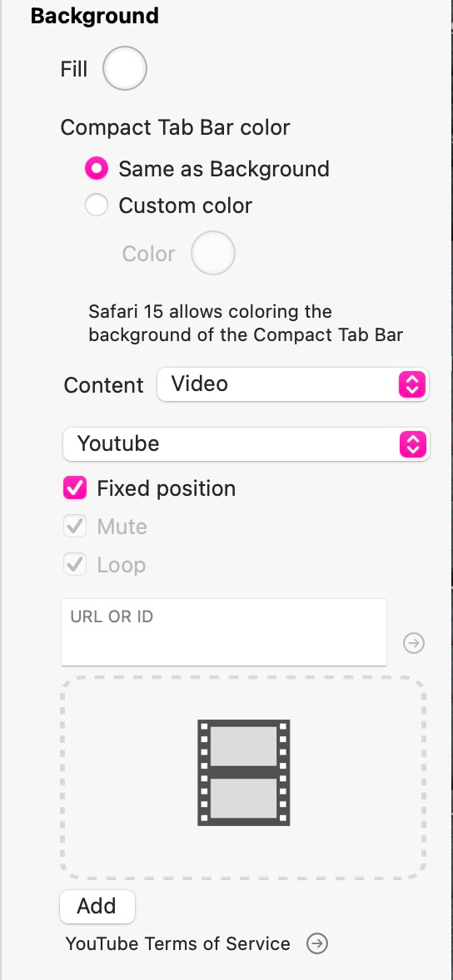Select the Same as Background radio option
Viewport: 453px width, 980px height.
[97, 169]
